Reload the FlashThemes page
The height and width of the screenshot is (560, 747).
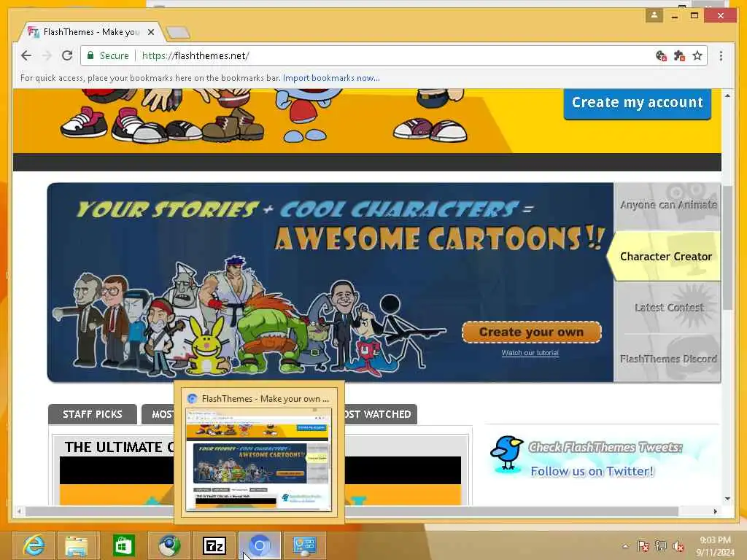tap(67, 55)
